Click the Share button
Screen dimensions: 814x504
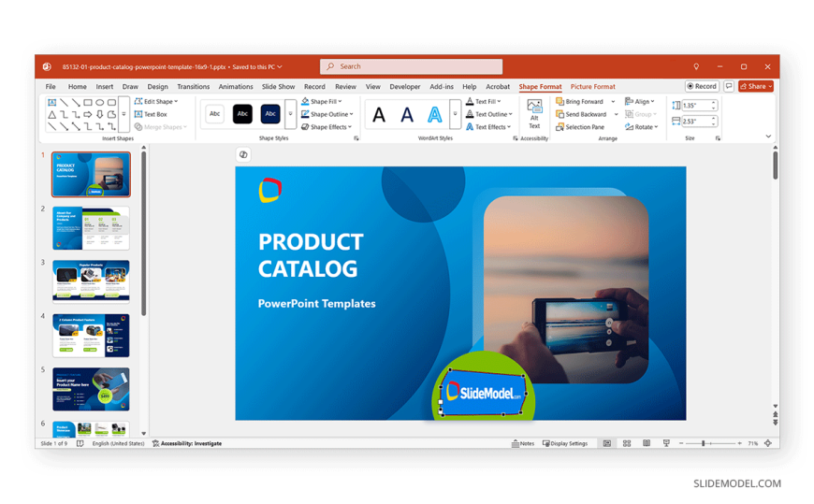tap(756, 86)
